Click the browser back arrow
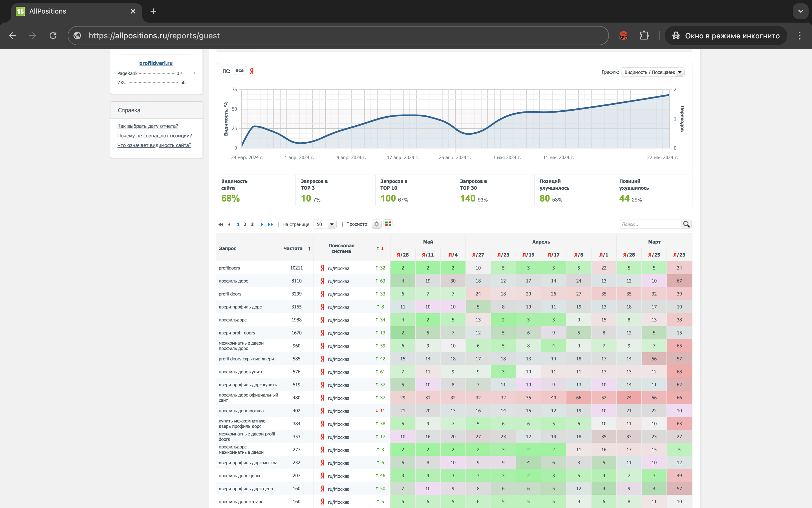The height and width of the screenshot is (508, 812). click(12, 36)
